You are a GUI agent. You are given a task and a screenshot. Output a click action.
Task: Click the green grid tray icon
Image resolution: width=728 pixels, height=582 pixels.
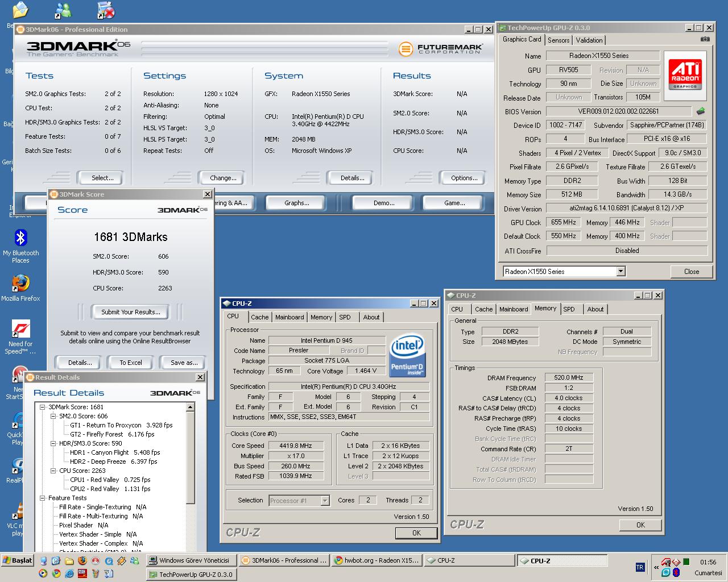coord(686,562)
